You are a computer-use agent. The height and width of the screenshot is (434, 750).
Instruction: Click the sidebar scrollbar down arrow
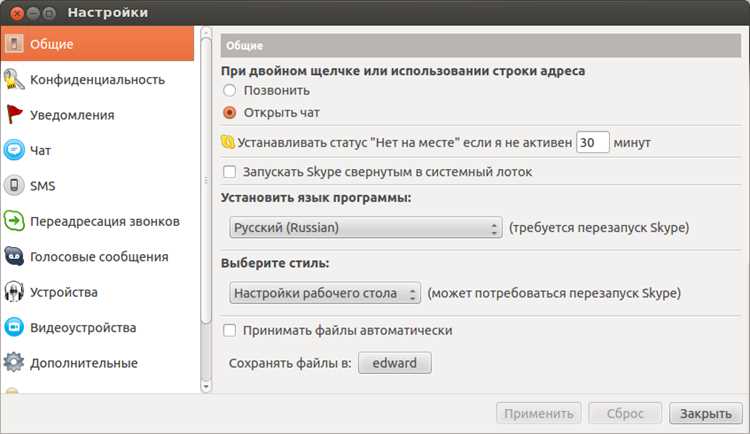point(206,386)
